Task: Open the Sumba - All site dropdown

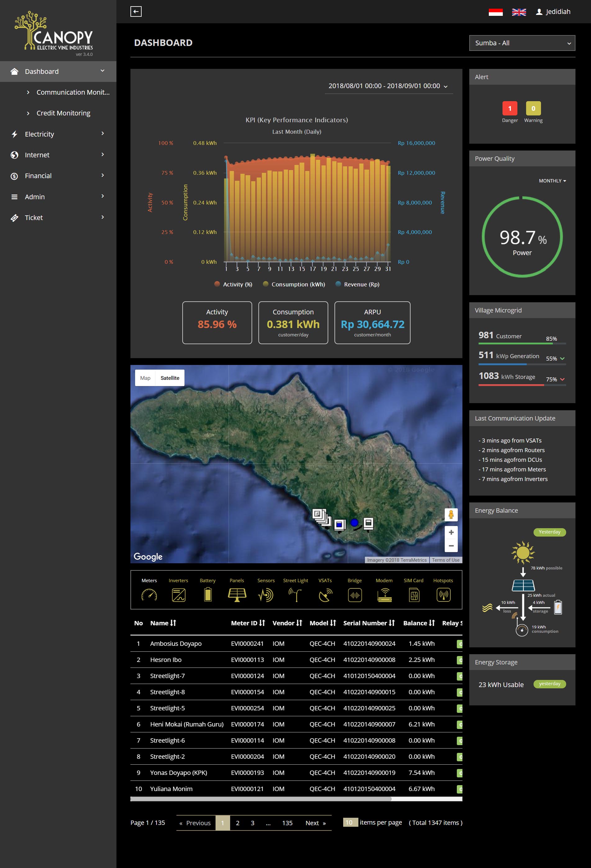Action: pos(522,43)
